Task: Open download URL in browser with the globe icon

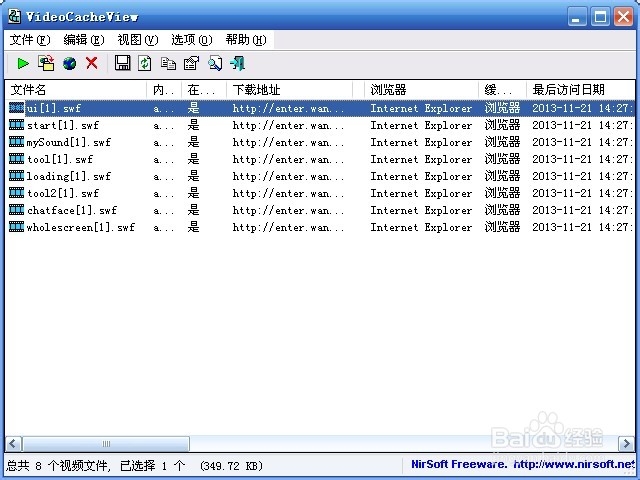Action: (69, 64)
